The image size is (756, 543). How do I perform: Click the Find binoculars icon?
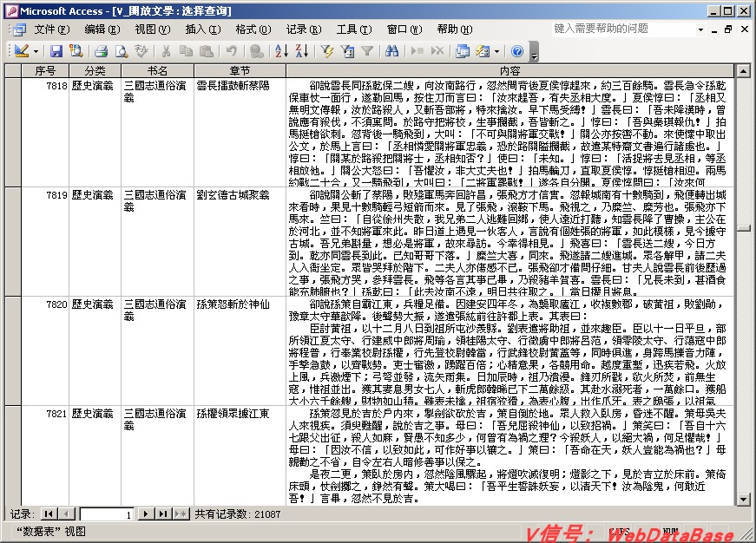tap(392, 50)
